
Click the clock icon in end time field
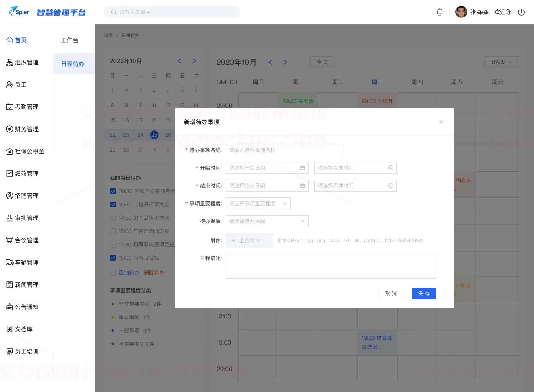[391, 186]
